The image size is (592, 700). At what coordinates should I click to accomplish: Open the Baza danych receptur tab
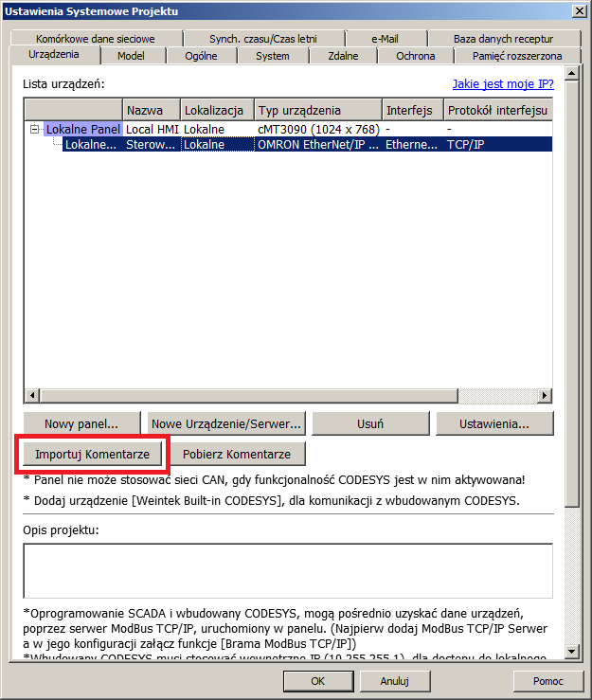click(x=503, y=39)
